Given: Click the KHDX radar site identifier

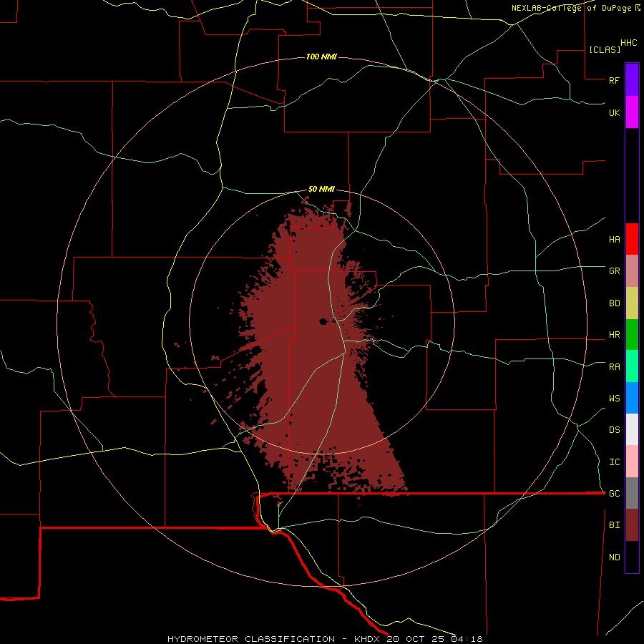Looking at the screenshot, I should 368,639.
